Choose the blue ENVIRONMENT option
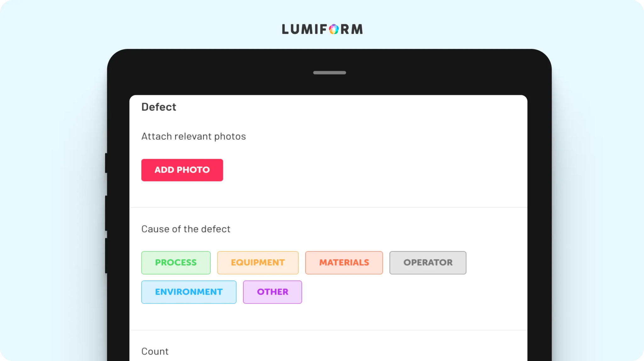The width and height of the screenshot is (644, 361). tap(189, 292)
